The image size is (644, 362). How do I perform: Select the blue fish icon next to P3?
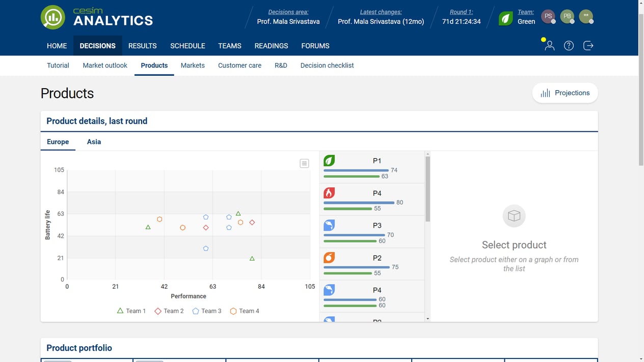click(329, 225)
